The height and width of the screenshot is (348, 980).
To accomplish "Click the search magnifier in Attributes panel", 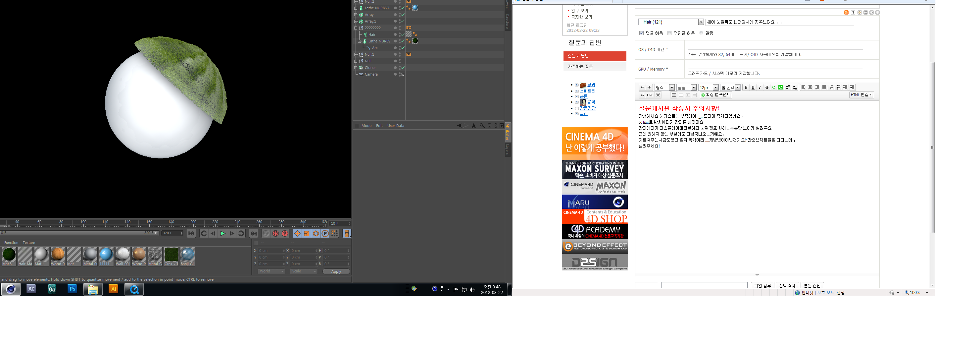I will (x=482, y=126).
